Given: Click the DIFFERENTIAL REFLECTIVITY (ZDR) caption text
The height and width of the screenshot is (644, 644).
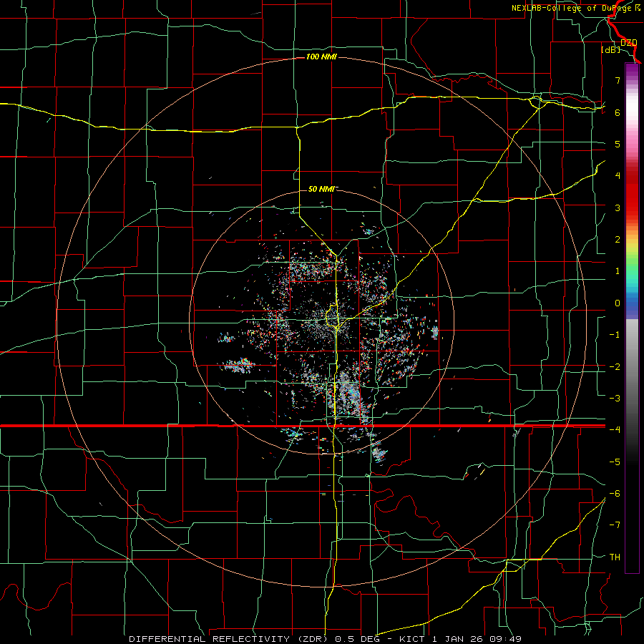Looking at the screenshot, I should (x=229, y=639).
